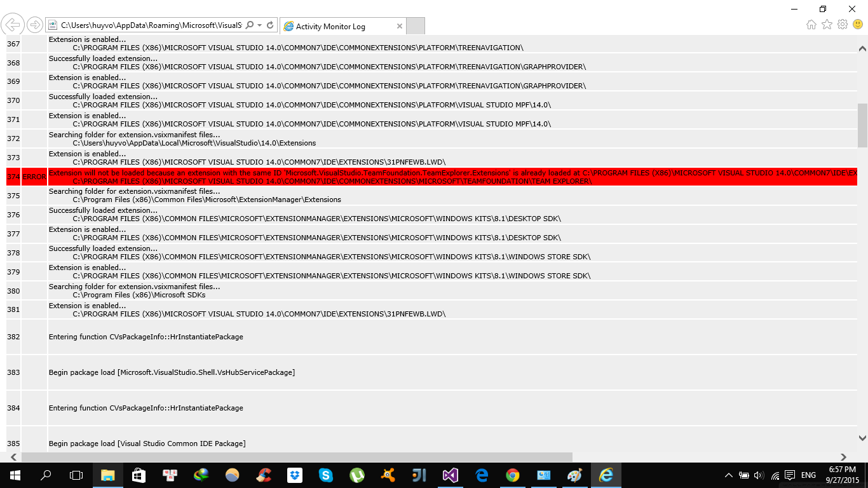The image size is (868, 488).
Task: Switch to Internet Explorer taskbar icon
Action: pos(606,475)
